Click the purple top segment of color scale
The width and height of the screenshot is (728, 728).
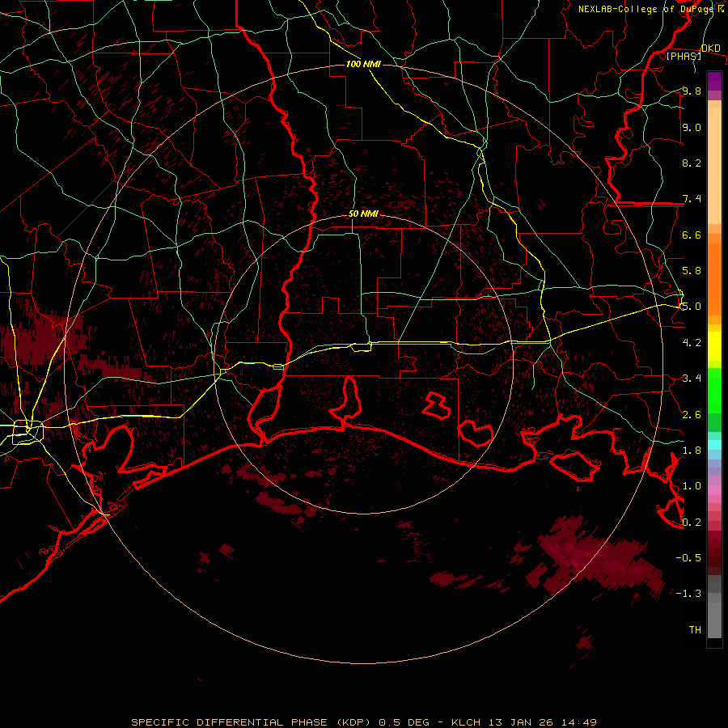714,81
